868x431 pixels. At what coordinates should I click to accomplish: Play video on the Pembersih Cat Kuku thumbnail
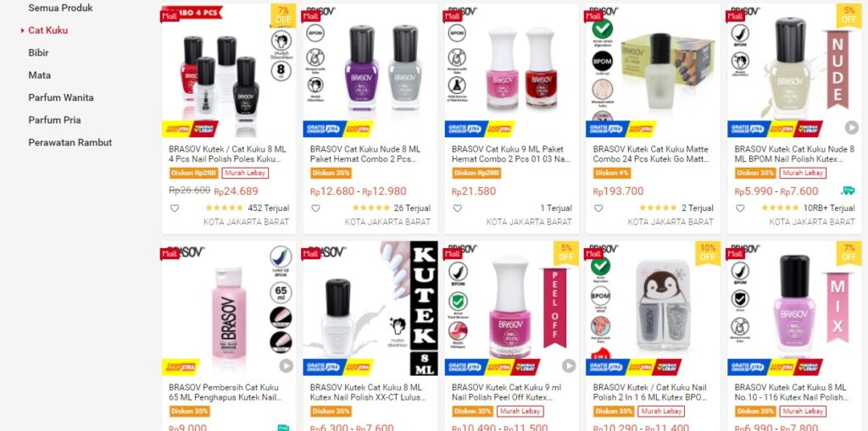(286, 366)
